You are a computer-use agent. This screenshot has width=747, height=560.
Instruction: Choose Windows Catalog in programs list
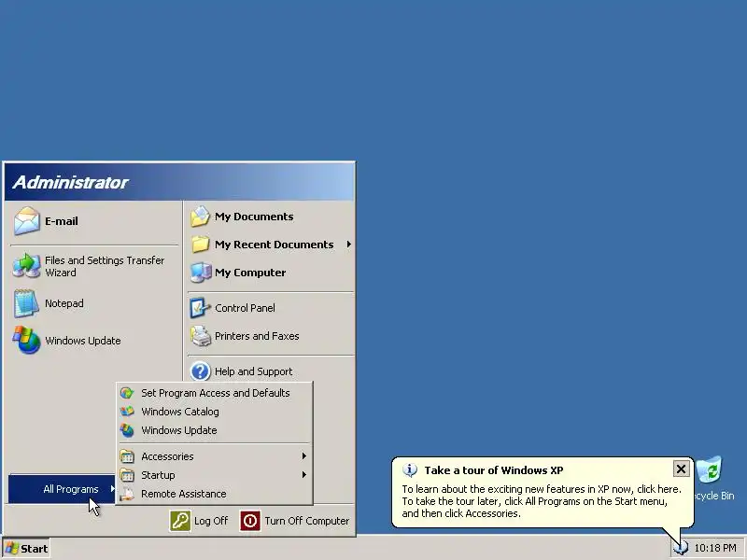[215, 412]
